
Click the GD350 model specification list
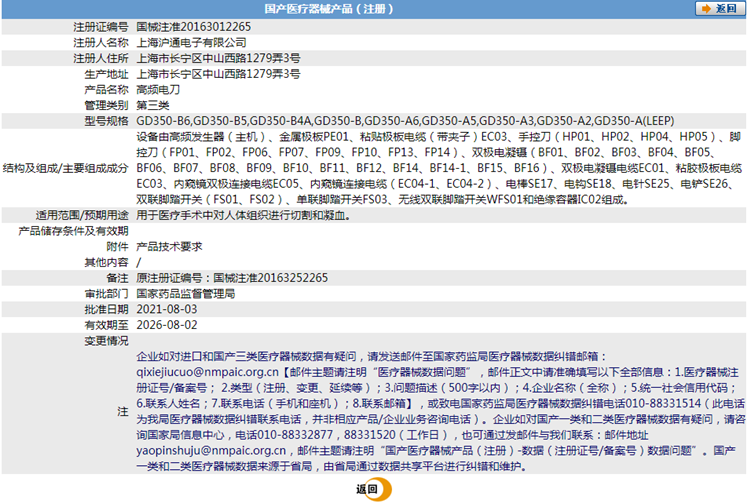[405, 121]
